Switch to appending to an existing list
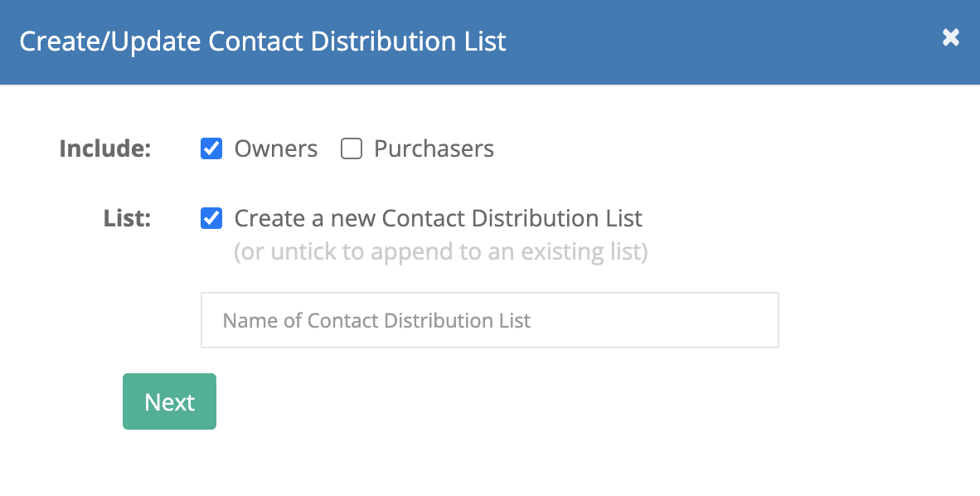980x496 pixels. (x=211, y=218)
